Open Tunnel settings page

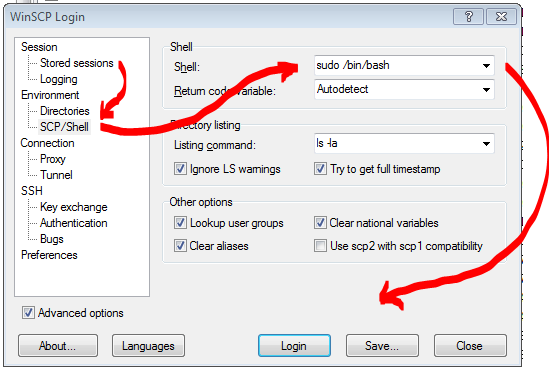tap(56, 175)
